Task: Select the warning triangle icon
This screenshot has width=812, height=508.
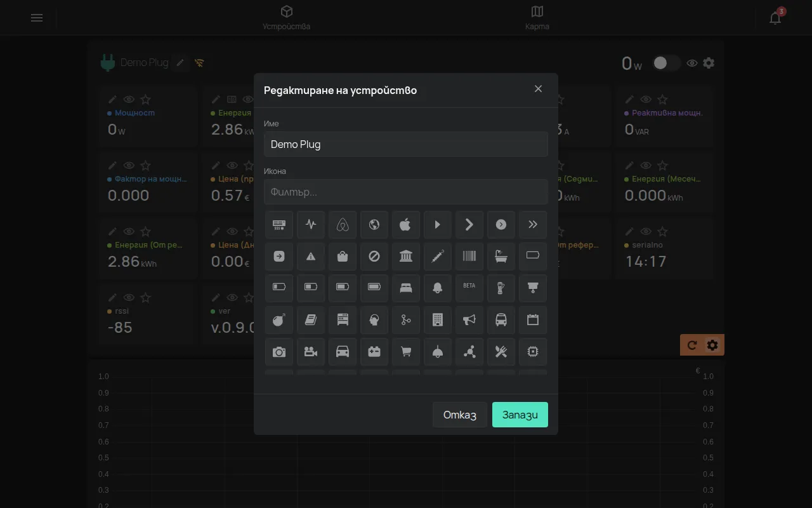Action: [x=311, y=256]
